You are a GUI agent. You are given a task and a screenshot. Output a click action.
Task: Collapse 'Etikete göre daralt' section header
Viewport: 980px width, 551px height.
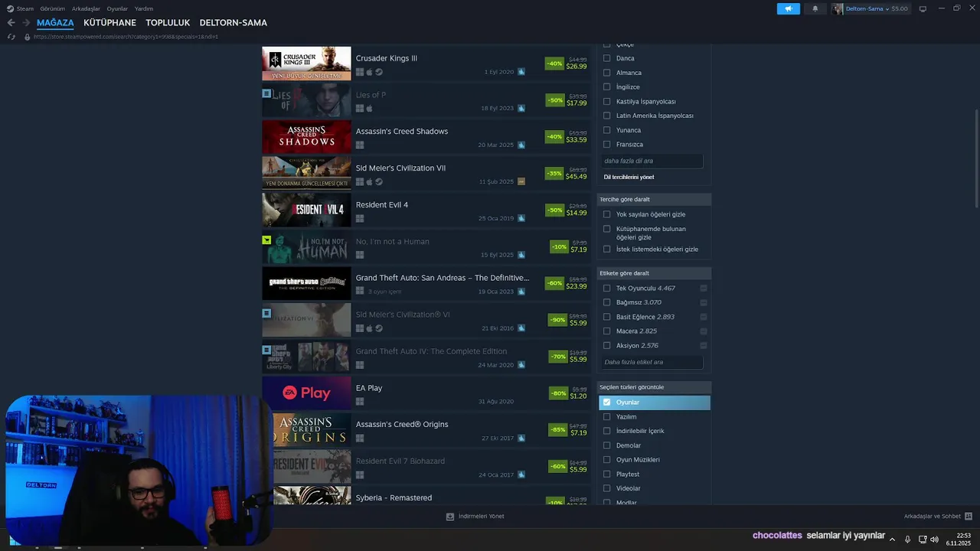[x=654, y=273]
